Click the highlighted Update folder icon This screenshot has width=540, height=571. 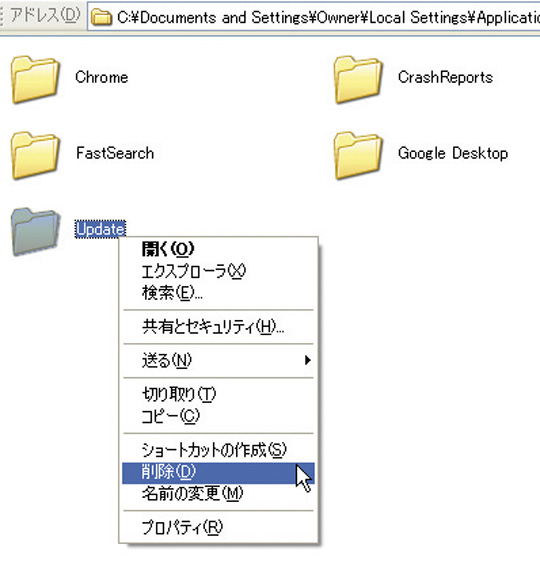click(35, 231)
